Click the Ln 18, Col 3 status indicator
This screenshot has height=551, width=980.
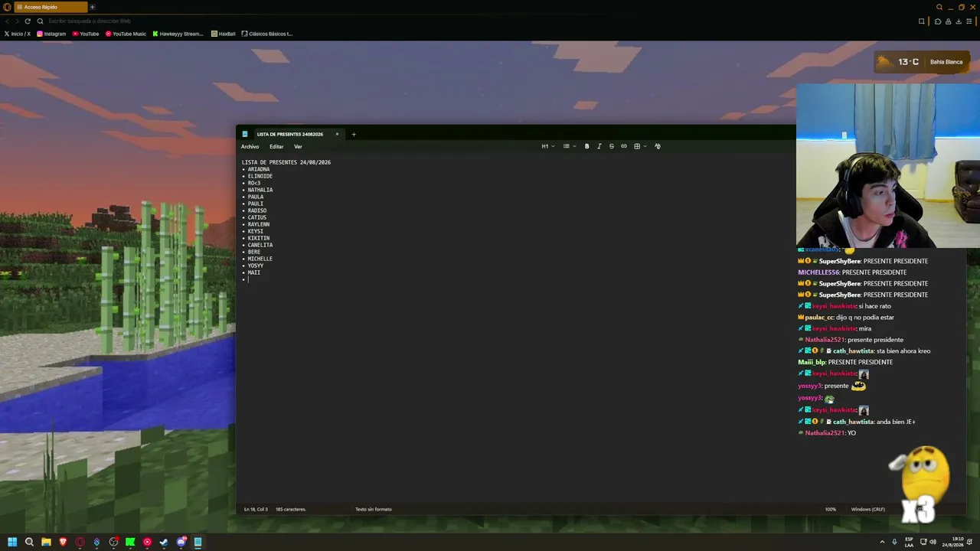coord(256,509)
